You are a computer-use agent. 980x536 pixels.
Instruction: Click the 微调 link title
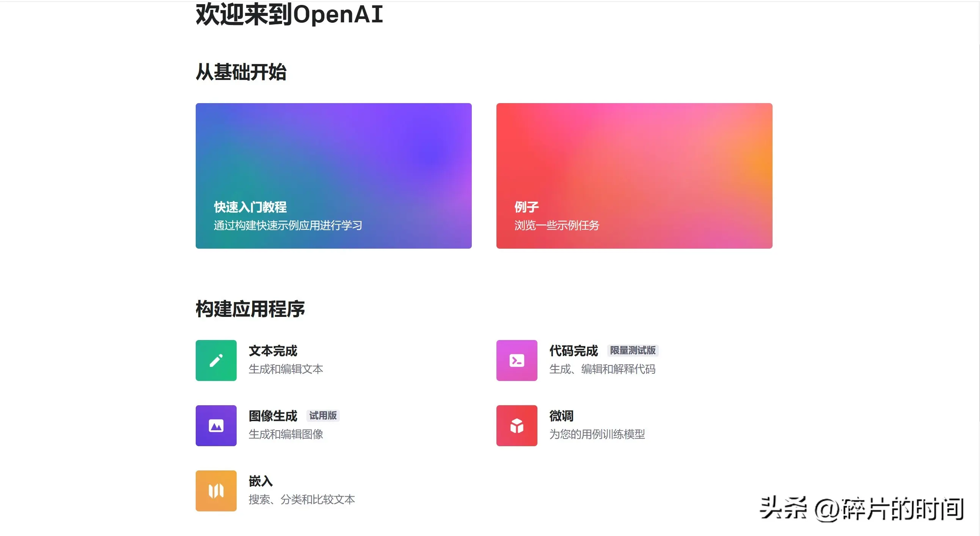coord(562,415)
